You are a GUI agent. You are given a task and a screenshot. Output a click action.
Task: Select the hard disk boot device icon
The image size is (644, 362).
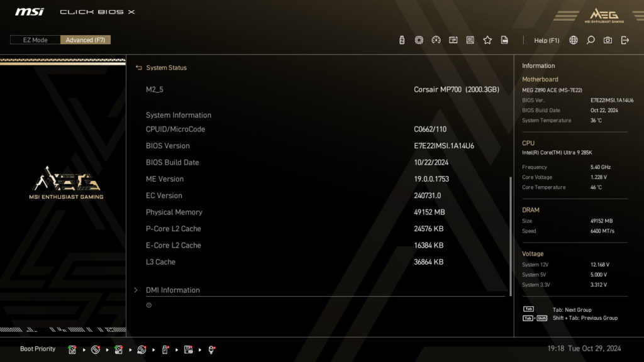72,349
